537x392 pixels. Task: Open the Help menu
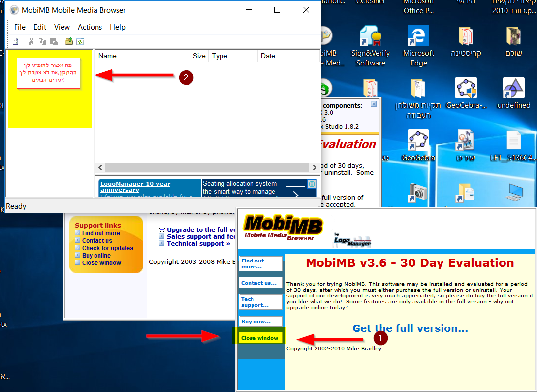pos(118,27)
